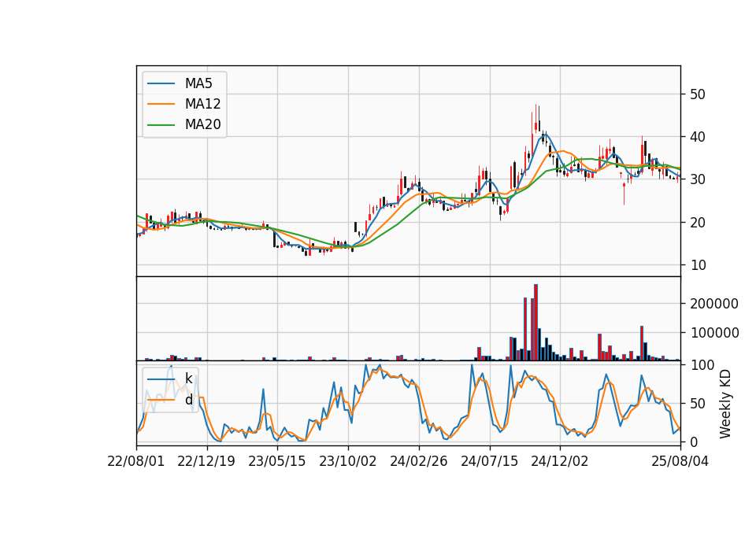Click the price axis value 20

(x=698, y=223)
